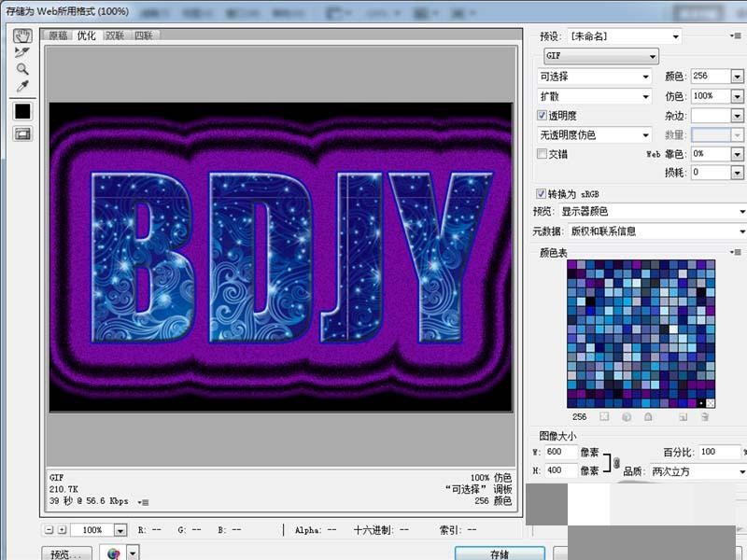Pick the Eyedropper tool
The width and height of the screenshot is (747, 560).
point(21,84)
